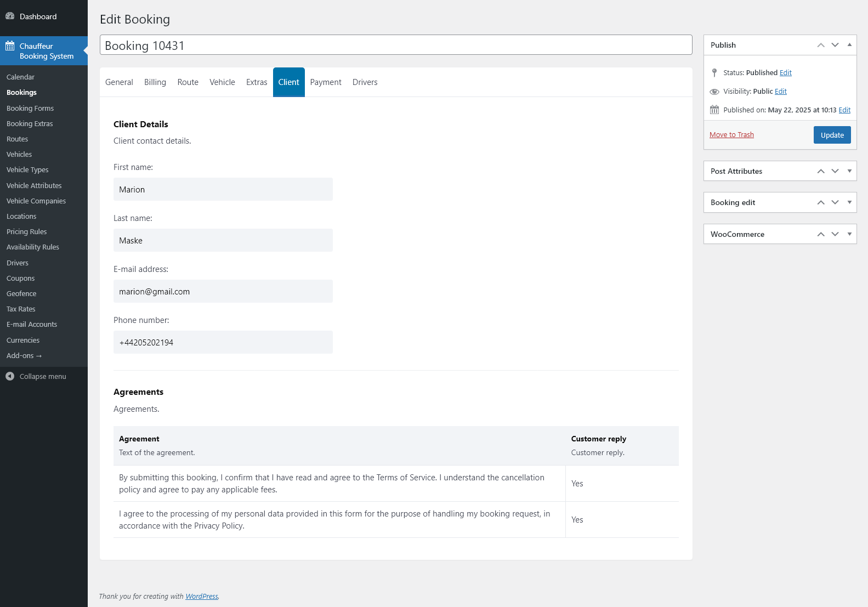Move the WooCommerce panel up
The height and width of the screenshot is (607, 868).
(821, 234)
